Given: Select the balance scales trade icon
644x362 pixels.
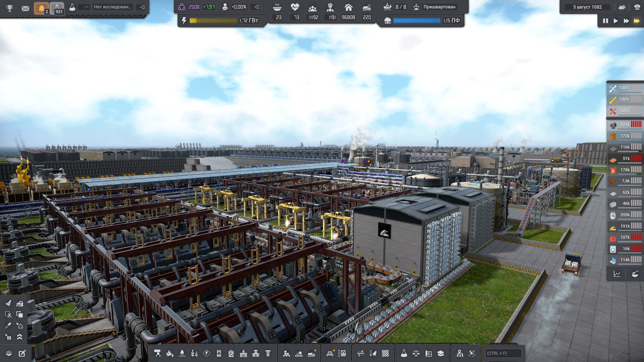Looking at the screenshot, I should pos(416,353).
